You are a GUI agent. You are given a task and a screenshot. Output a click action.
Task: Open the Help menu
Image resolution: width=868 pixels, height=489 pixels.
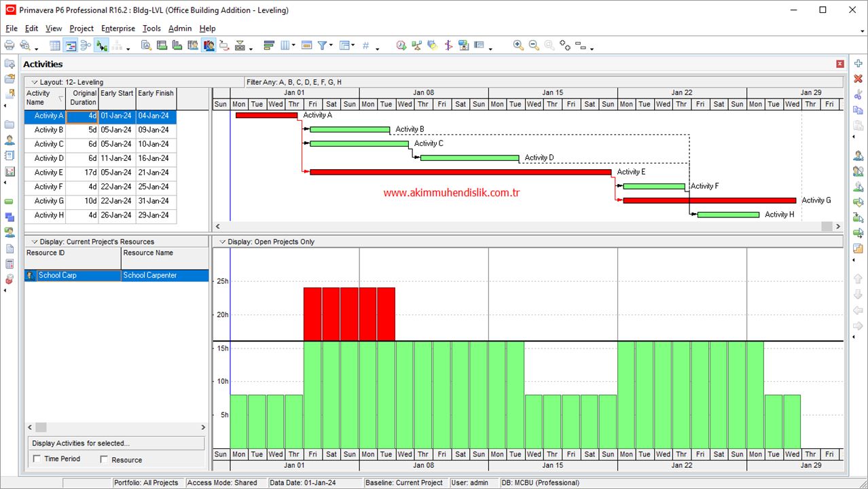(207, 29)
